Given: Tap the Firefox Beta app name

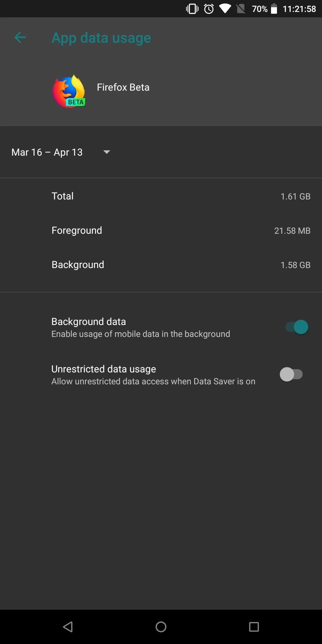Looking at the screenshot, I should coord(123,87).
